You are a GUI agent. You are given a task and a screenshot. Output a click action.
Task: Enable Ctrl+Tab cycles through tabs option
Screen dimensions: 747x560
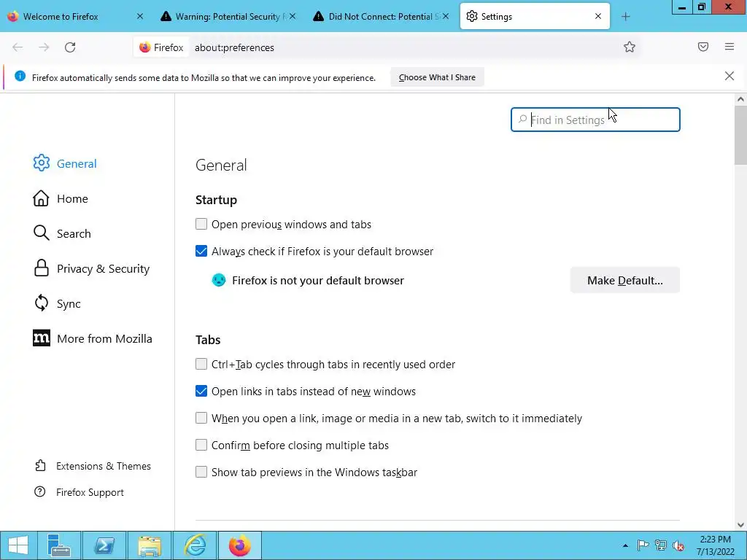coord(201,365)
